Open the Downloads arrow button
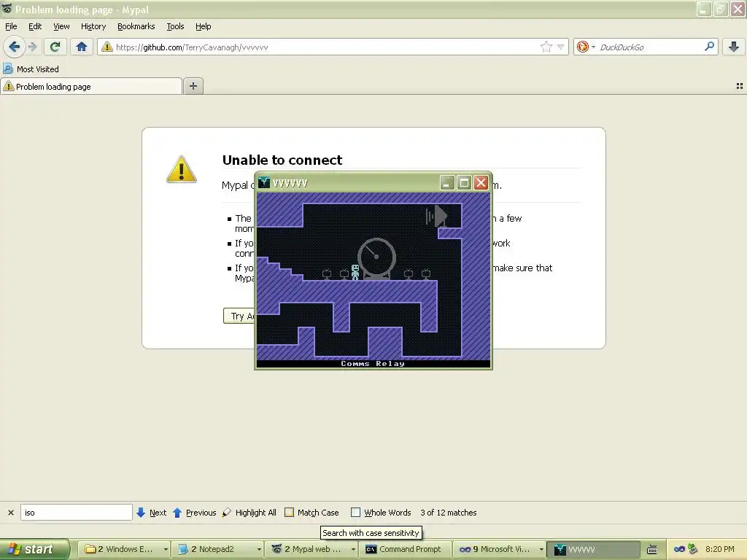This screenshot has width=747, height=560. click(734, 47)
